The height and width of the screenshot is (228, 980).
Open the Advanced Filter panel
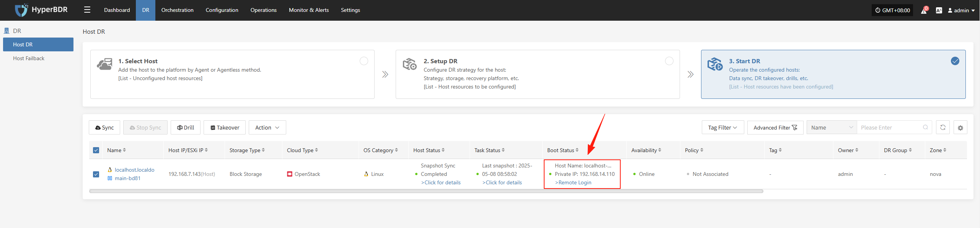click(775, 128)
